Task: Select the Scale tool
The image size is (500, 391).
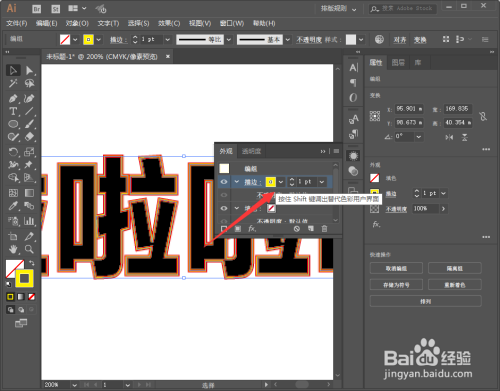Action: 29,152
